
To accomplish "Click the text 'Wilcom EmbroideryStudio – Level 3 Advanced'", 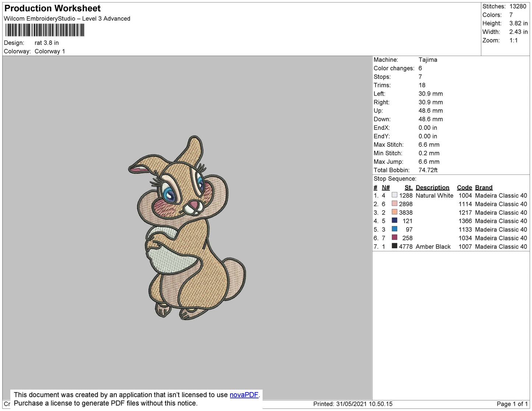I will [67, 18].
